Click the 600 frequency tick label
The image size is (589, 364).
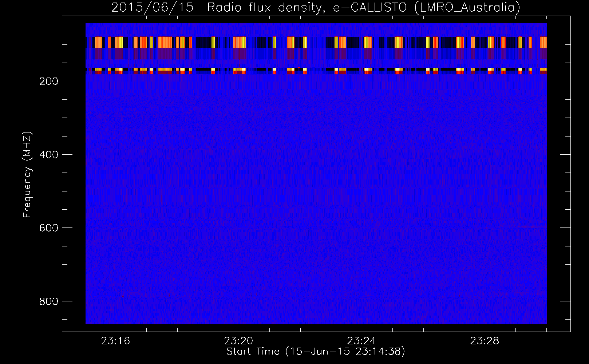pos(49,228)
